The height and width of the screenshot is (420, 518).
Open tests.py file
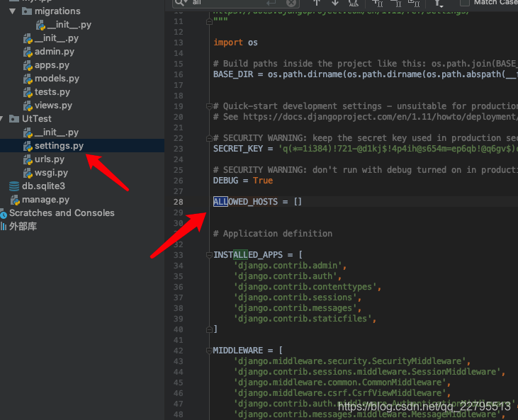pos(52,92)
